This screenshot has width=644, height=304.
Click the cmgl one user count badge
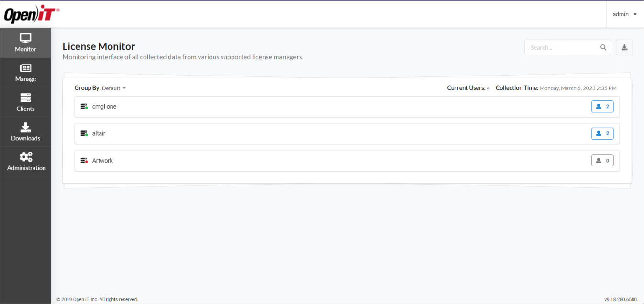(x=602, y=107)
